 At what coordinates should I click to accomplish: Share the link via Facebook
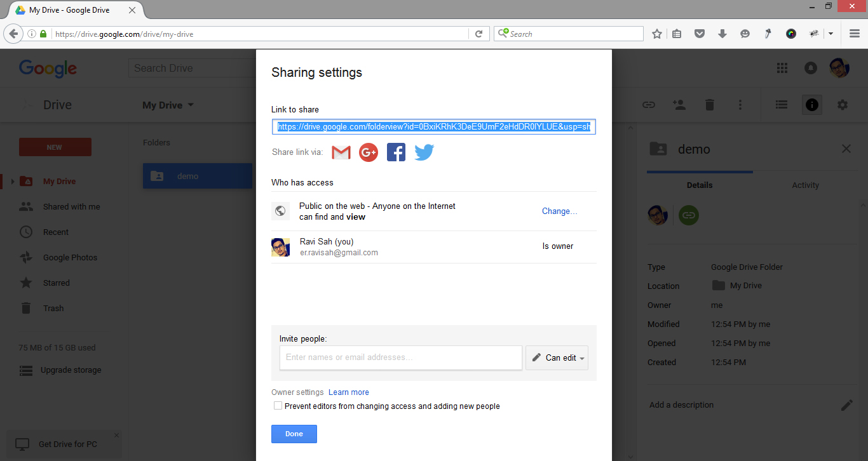pyautogui.click(x=396, y=152)
